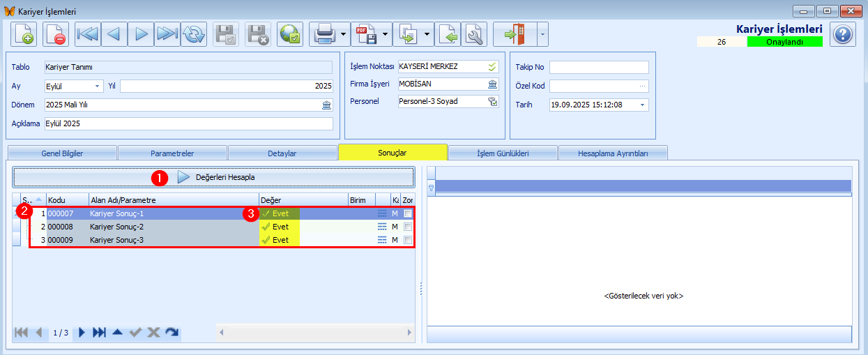The image size is (868, 355).
Task: Click code cell 000008
Action: [x=67, y=227]
